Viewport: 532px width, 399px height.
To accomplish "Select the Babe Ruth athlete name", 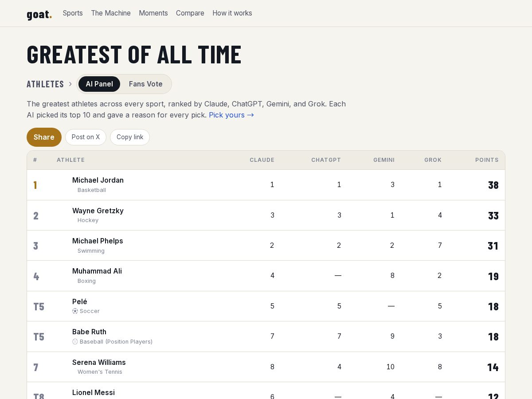I will point(89,332).
